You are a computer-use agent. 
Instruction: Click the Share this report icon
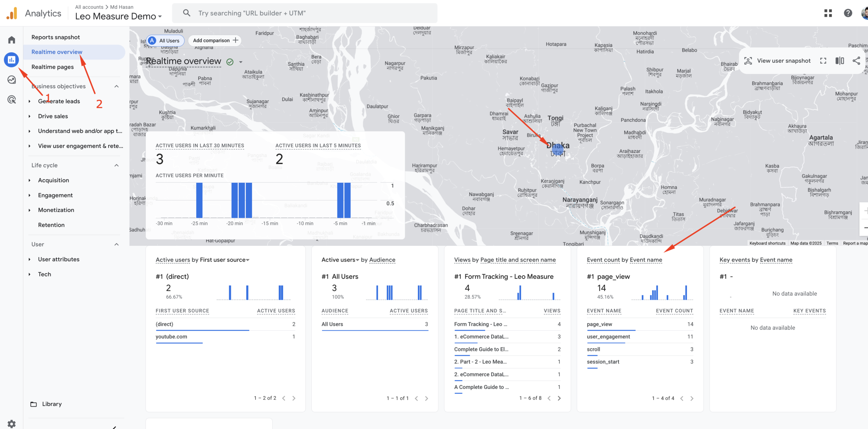856,61
